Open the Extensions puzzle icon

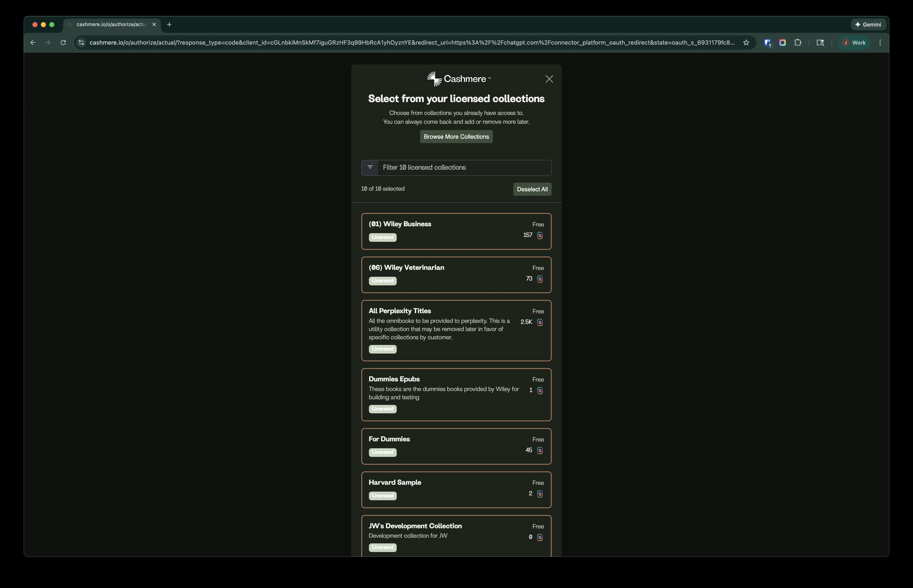click(798, 43)
